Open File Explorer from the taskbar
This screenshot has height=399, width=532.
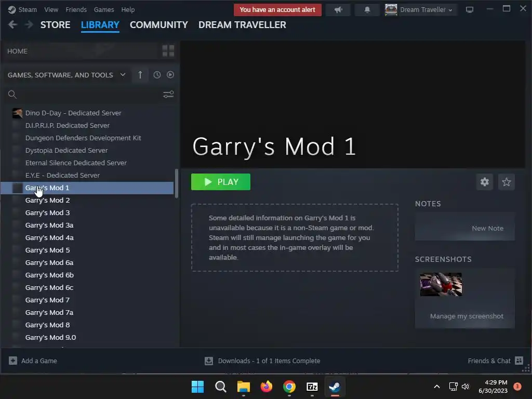(243, 387)
